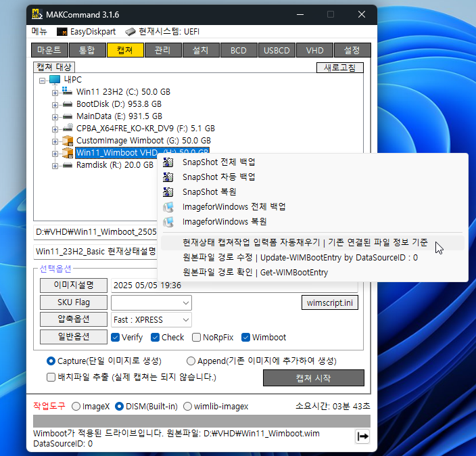Toggle the Wimboot checkbox

pos(245,337)
